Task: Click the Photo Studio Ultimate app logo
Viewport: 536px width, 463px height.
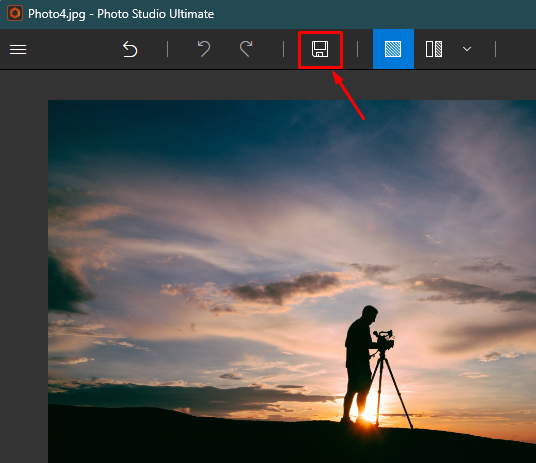Action: coord(15,13)
